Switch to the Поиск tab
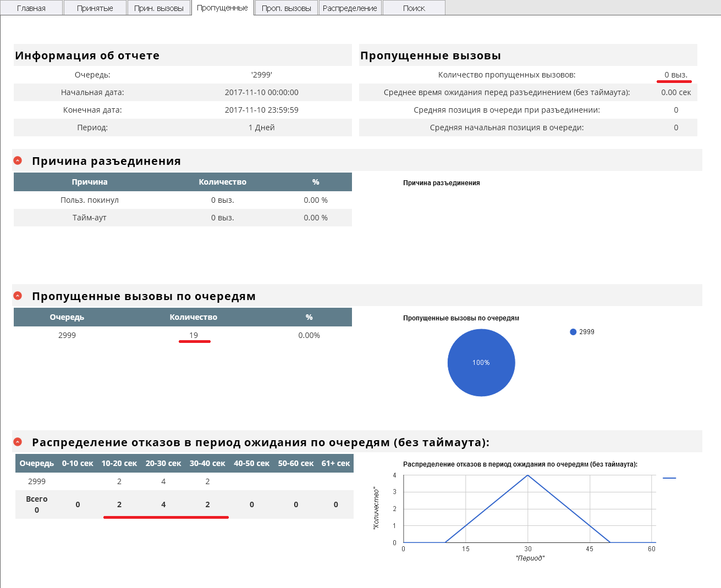721x588 pixels. pos(414,8)
